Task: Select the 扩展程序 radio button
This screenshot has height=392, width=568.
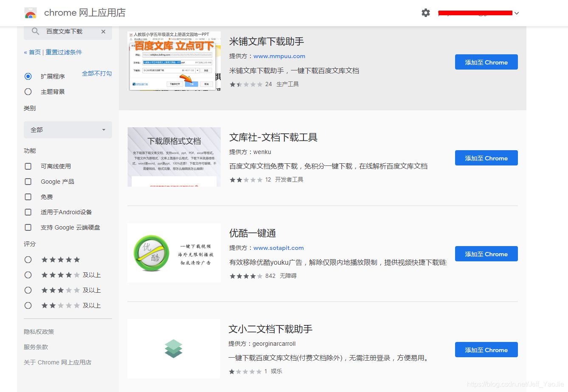Action: [x=28, y=76]
